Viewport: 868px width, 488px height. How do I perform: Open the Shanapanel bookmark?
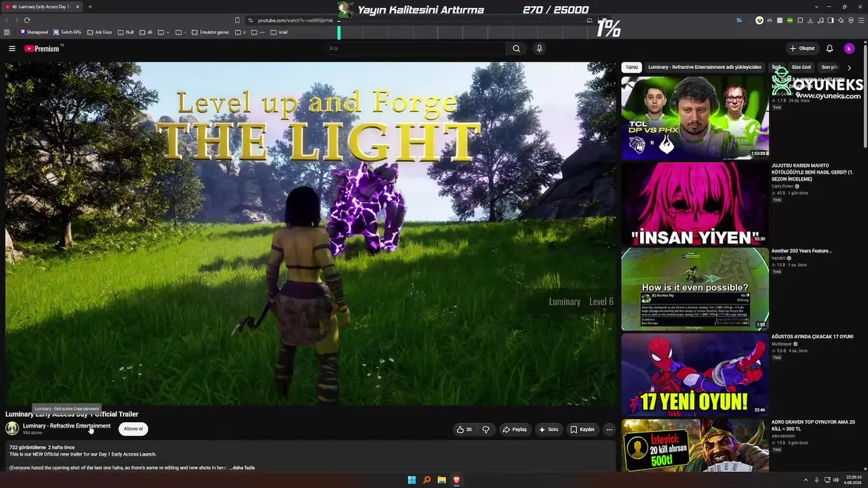(x=35, y=32)
